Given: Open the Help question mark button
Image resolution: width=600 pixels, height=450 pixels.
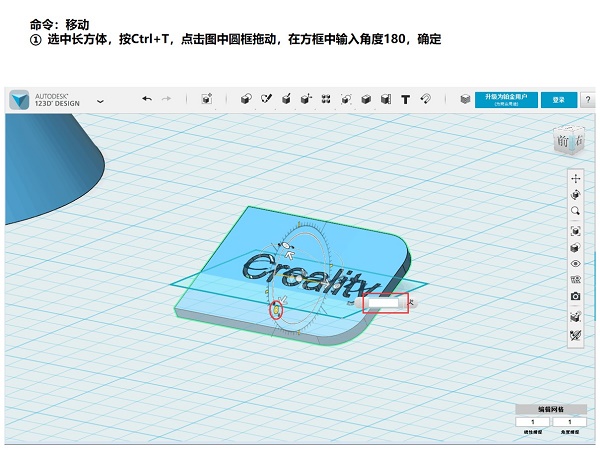Looking at the screenshot, I should pyautogui.click(x=588, y=100).
